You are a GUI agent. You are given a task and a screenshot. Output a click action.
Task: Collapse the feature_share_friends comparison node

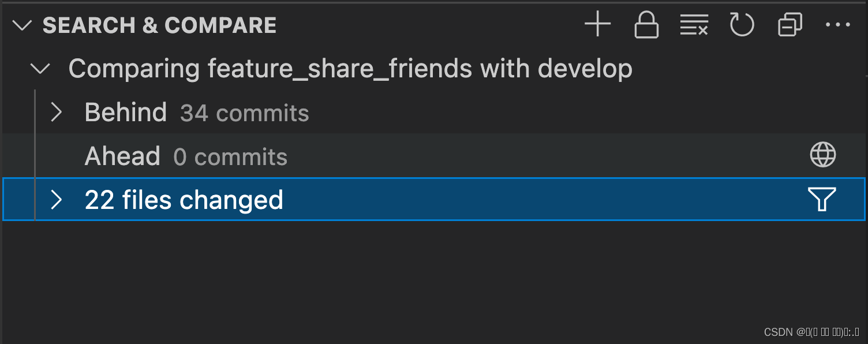pyautogui.click(x=40, y=68)
